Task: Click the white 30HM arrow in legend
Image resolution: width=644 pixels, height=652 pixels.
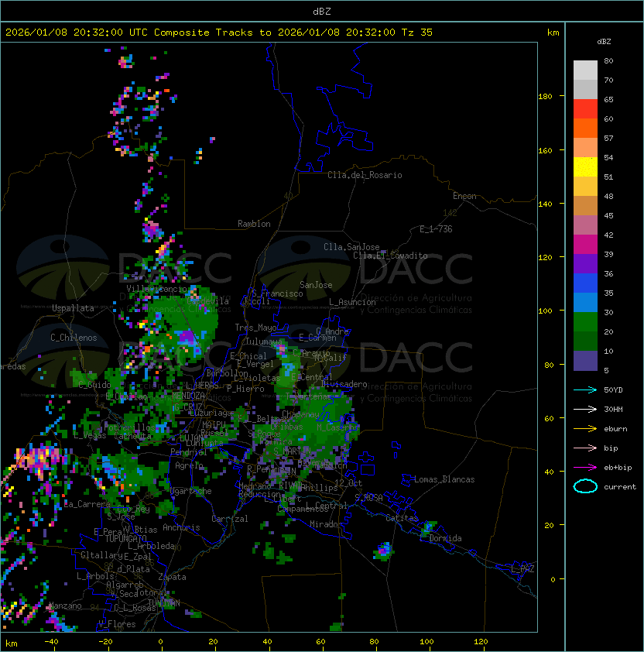Action: [x=585, y=409]
